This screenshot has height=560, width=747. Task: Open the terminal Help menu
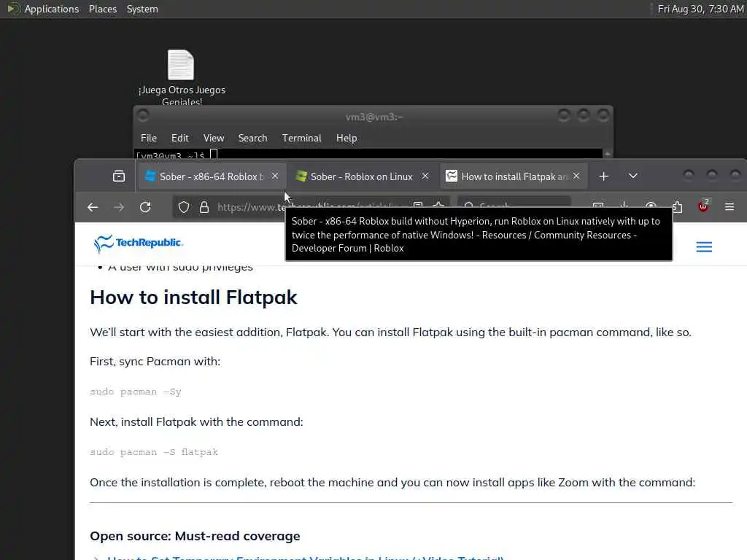coord(347,138)
